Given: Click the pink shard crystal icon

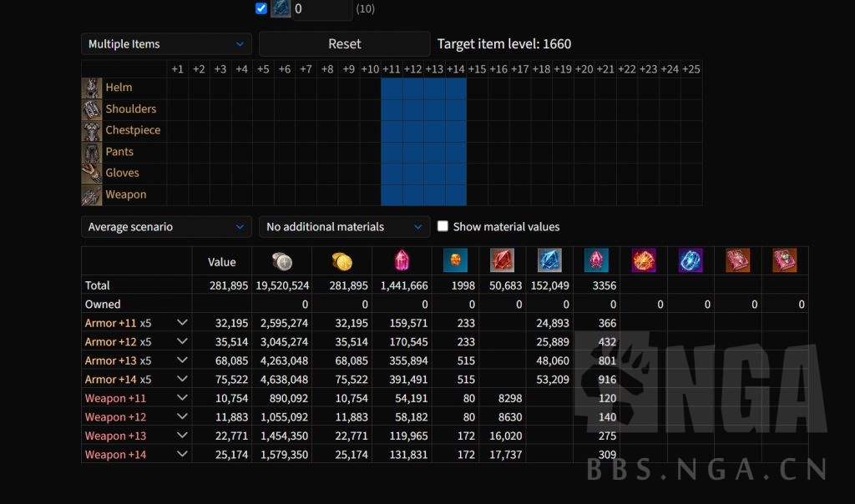Looking at the screenshot, I should (x=402, y=261).
